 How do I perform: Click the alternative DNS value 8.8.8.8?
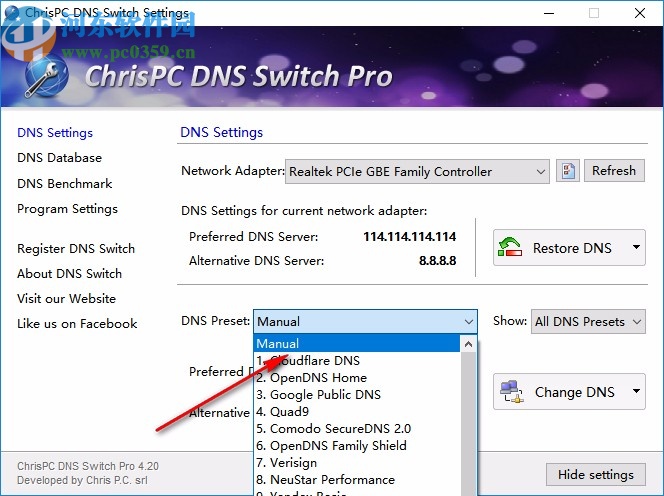point(437,260)
